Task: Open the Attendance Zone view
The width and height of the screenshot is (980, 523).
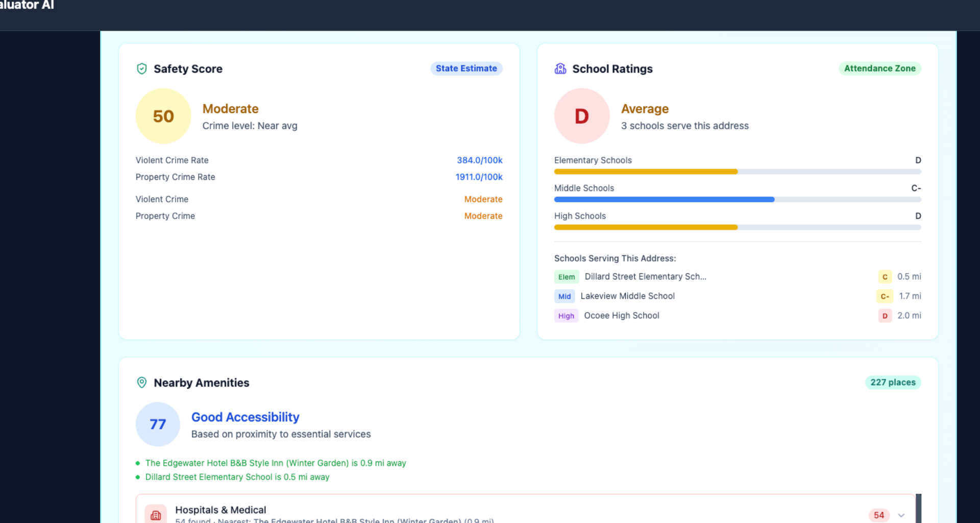Action: click(879, 68)
